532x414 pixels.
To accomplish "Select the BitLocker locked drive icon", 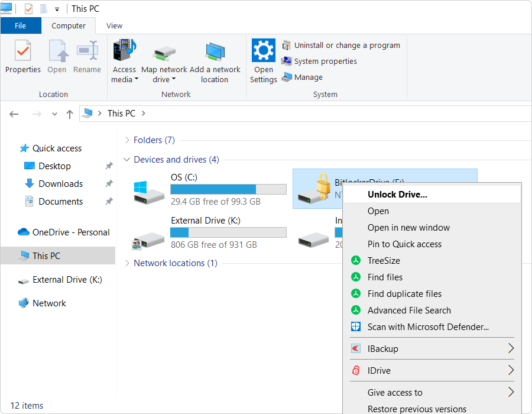I will click(x=313, y=189).
